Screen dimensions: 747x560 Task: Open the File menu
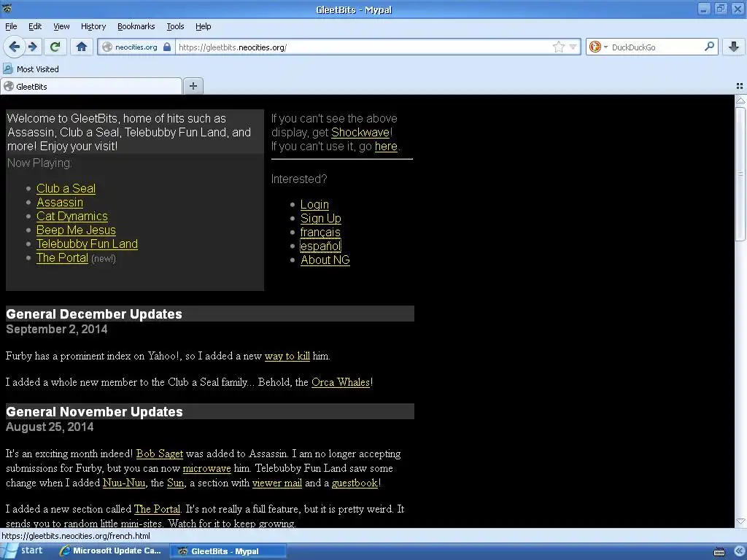(11, 26)
